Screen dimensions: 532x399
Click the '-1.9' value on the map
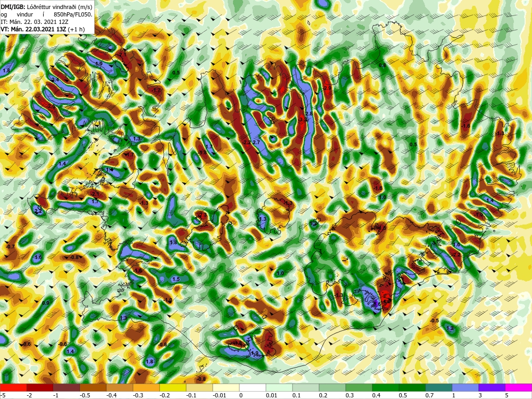tap(478, 215)
